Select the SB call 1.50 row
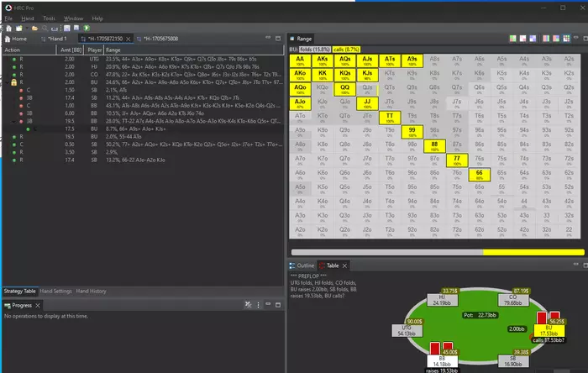Viewport: 588px width, 373px height. point(144,90)
